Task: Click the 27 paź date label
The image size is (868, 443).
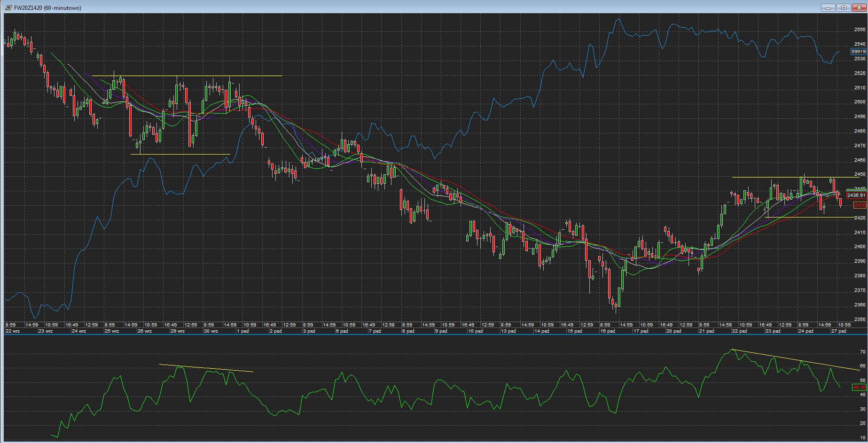Action: [839, 331]
